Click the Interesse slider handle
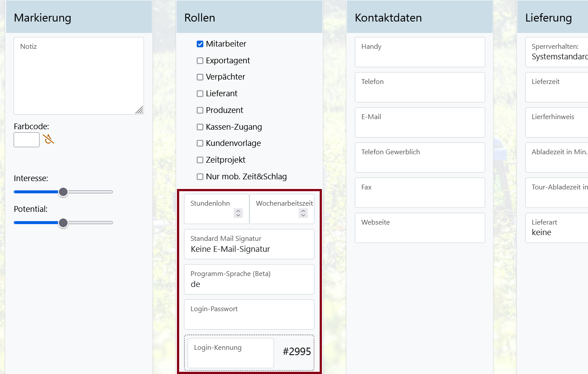This screenshot has height=374, width=588. 63,192
